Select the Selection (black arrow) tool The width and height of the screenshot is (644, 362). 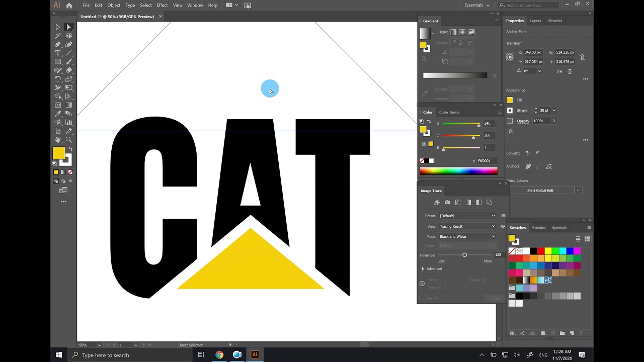[x=58, y=27]
